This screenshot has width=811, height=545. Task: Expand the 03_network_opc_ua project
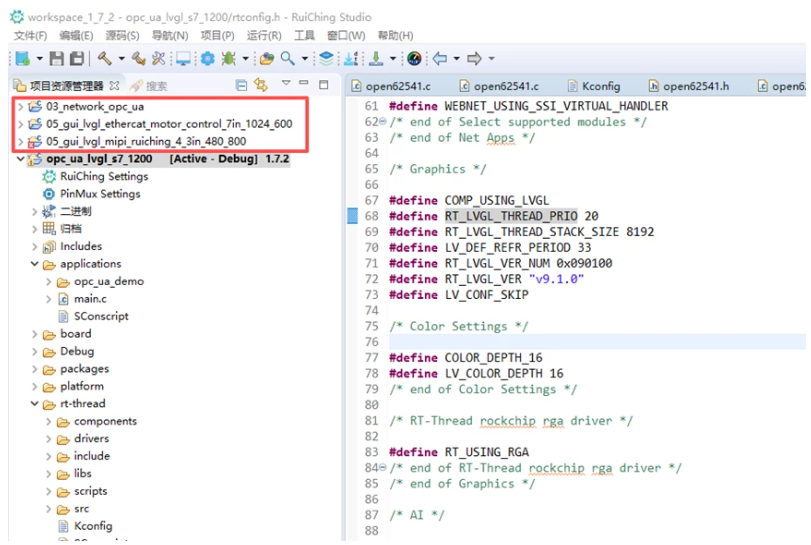coord(21,106)
